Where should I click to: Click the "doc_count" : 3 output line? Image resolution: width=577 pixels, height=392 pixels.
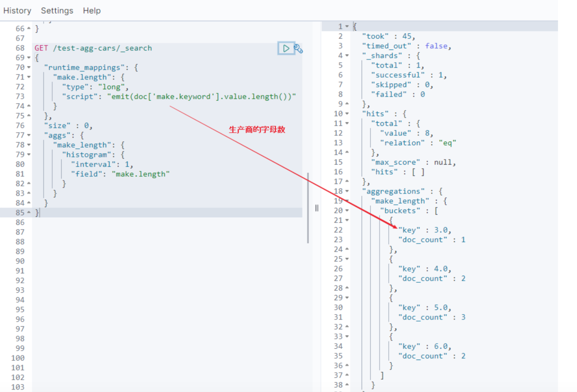pyautogui.click(x=432, y=317)
